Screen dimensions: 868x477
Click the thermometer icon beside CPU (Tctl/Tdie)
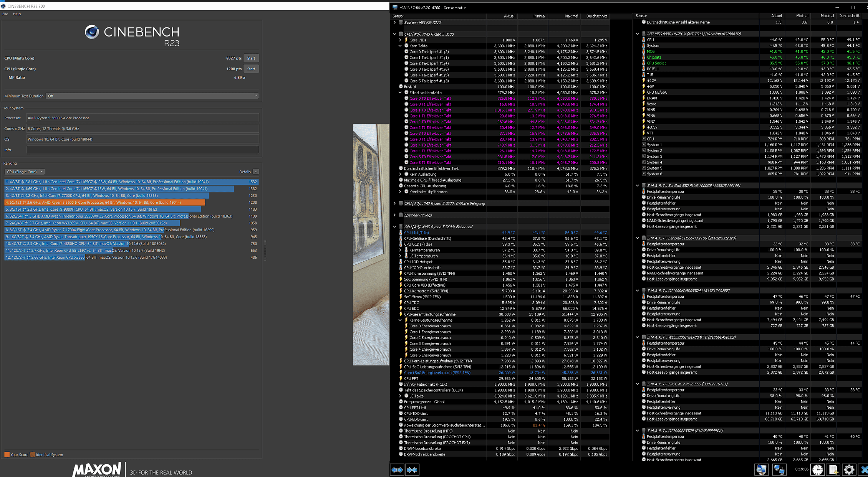tap(401, 233)
